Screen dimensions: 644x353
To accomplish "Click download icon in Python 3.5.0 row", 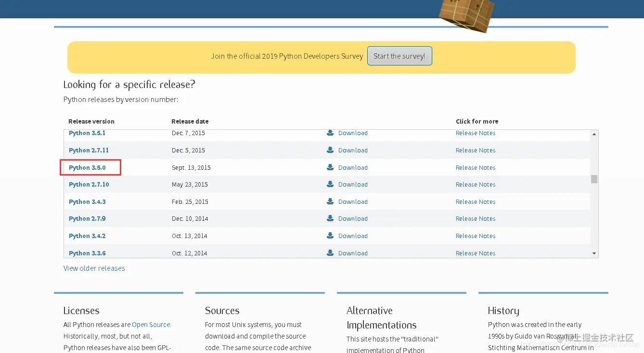I will point(330,167).
